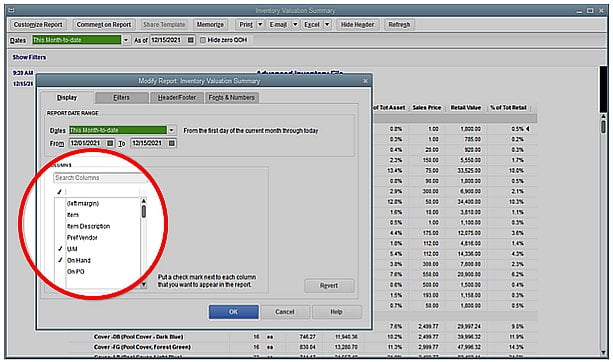The image size is (613, 362).
Task: Open Help in Modify Report dialog
Action: click(336, 312)
